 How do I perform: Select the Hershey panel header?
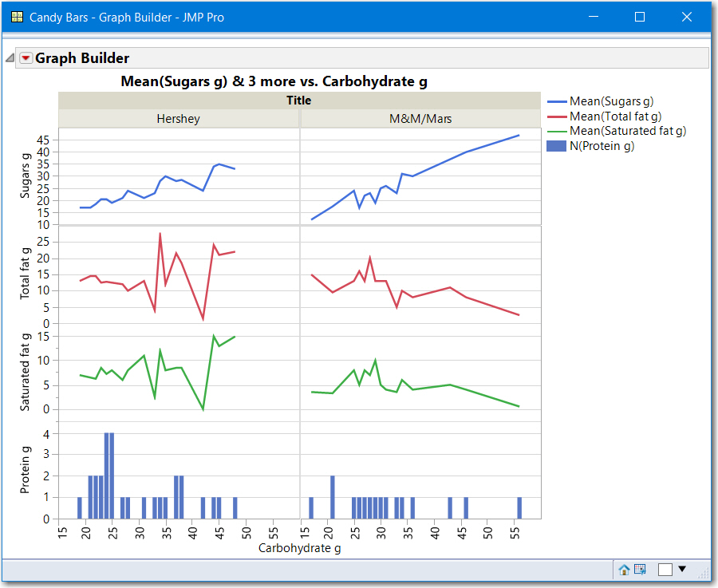[178, 118]
